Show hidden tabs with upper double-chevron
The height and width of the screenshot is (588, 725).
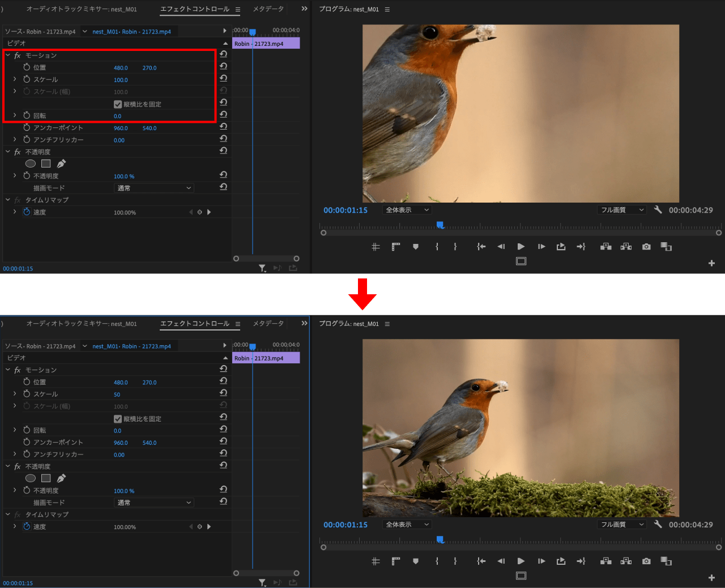[x=304, y=8]
